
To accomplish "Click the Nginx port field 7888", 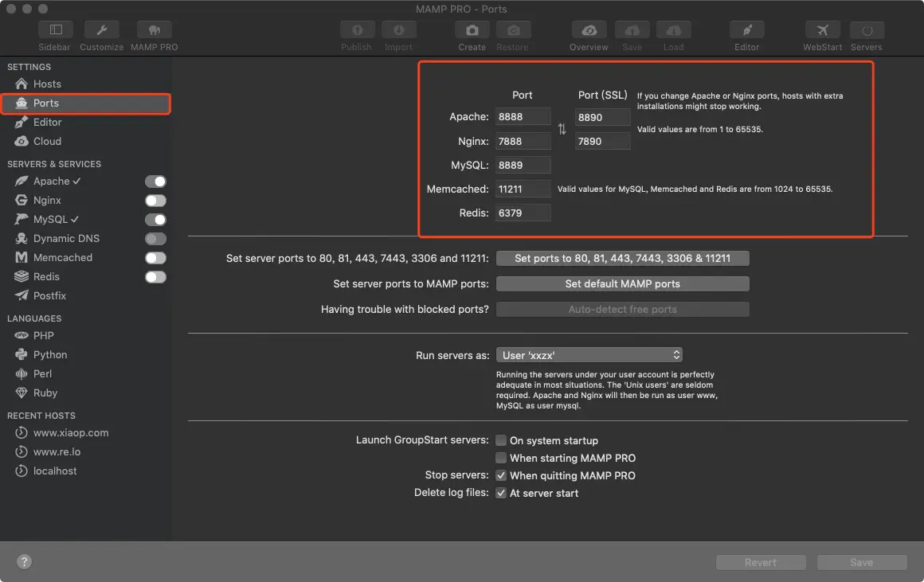I will (523, 142).
